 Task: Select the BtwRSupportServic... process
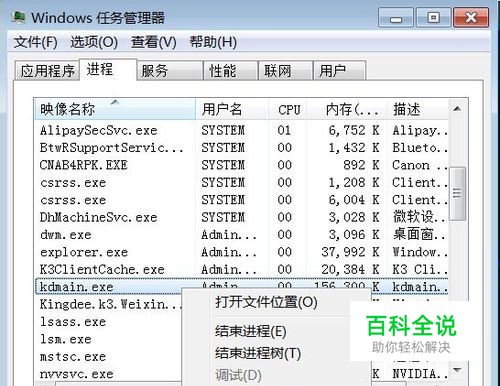pyautogui.click(x=242, y=148)
